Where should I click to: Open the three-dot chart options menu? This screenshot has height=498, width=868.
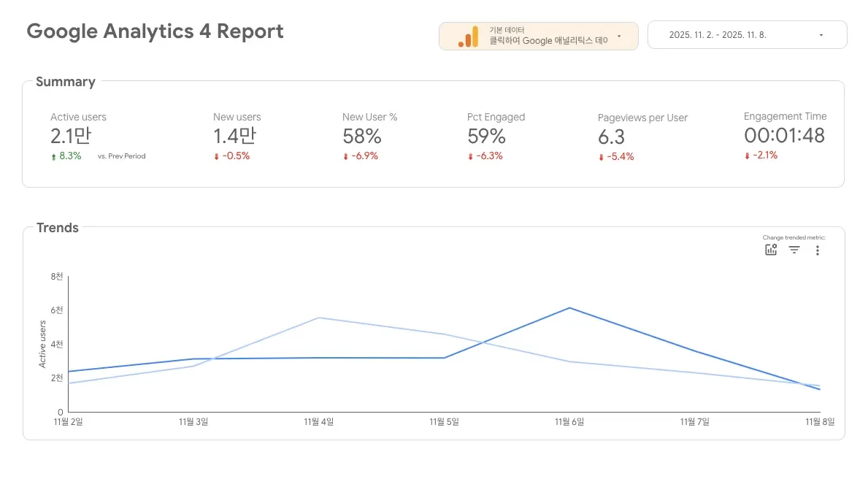pos(818,250)
